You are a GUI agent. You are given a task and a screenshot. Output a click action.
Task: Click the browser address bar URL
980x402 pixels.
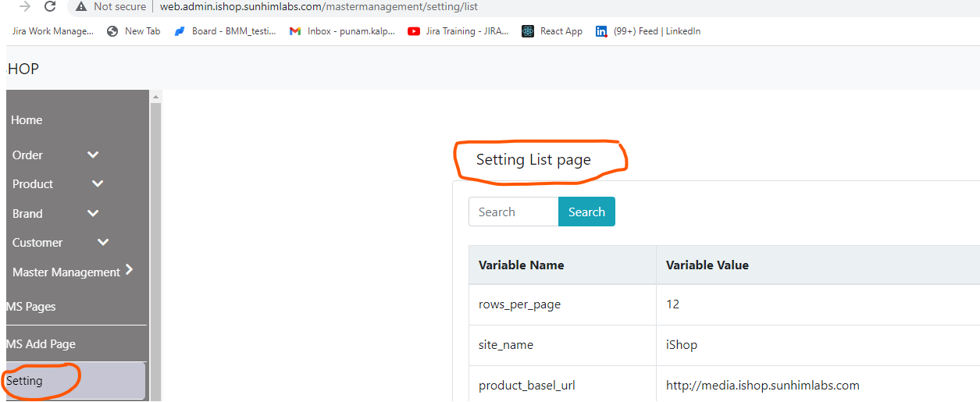coord(319,6)
